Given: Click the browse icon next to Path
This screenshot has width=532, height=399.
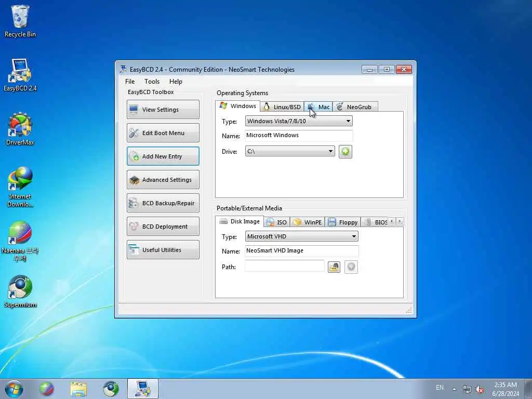Looking at the screenshot, I should [334, 267].
